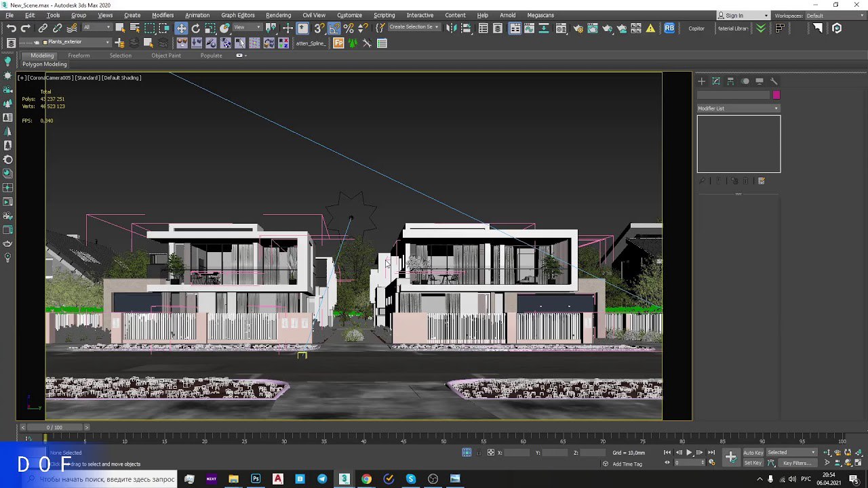Open the Curve Editor toolbar icon
Screen dimensions: 868x488
pos(530,28)
